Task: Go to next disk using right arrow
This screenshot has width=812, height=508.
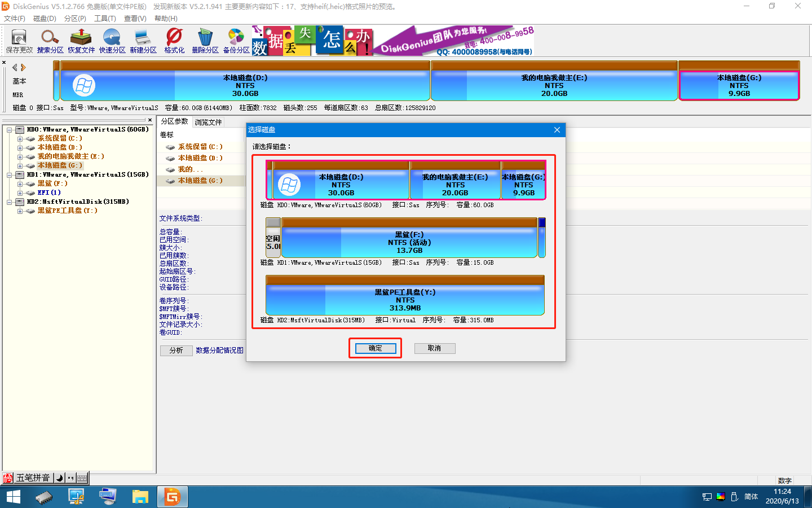Action: (x=23, y=67)
